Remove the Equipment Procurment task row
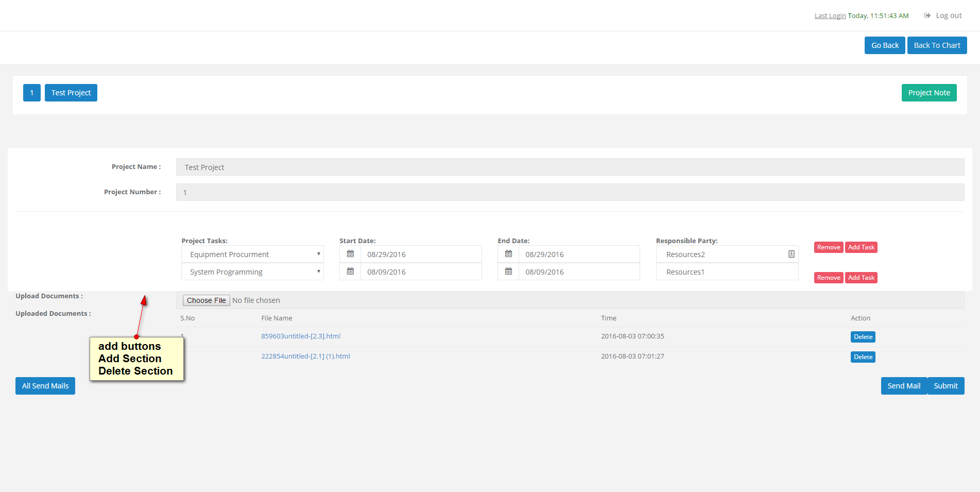Screen dimensions: 980x492 tap(829, 247)
